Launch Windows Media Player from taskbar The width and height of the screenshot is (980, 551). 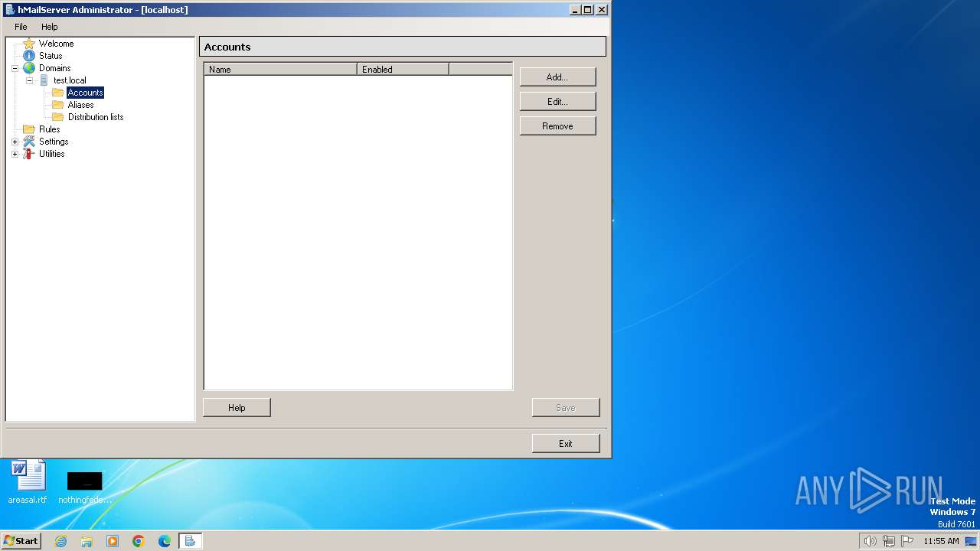113,541
